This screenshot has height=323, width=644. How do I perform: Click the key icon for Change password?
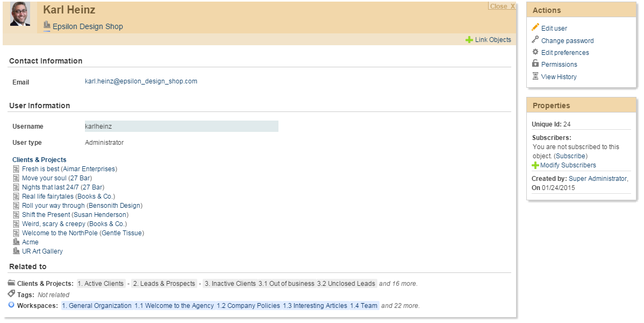pos(535,40)
